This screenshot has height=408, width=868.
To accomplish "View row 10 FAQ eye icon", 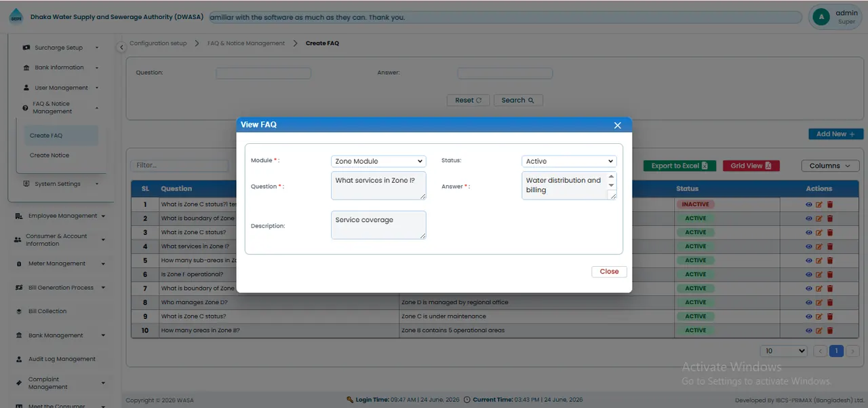I will [808, 331].
